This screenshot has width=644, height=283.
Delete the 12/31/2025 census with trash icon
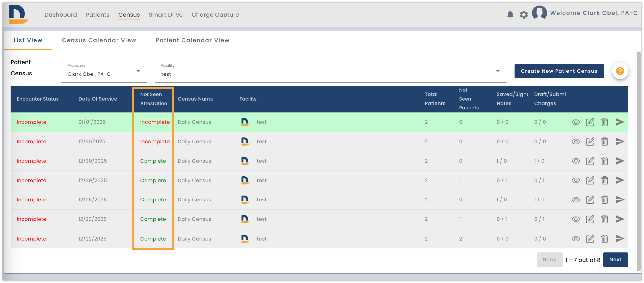tap(605, 141)
